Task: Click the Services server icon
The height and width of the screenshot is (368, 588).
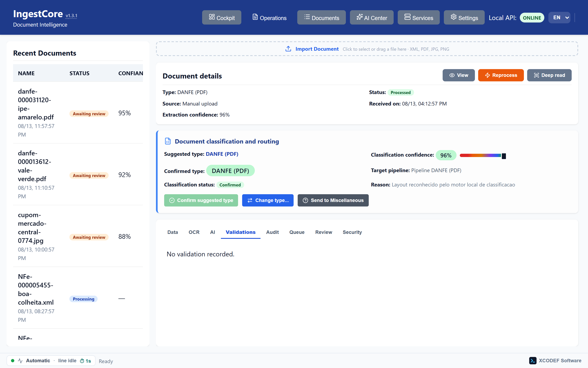Action: tap(407, 17)
